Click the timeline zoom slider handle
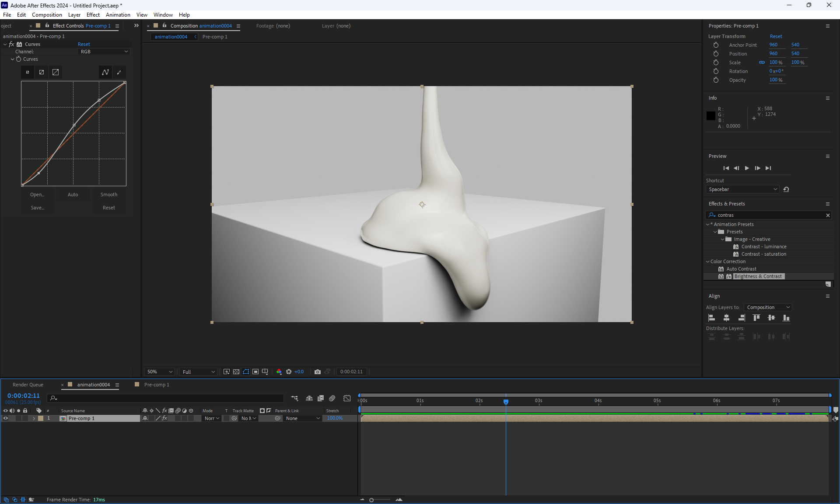 point(371,500)
